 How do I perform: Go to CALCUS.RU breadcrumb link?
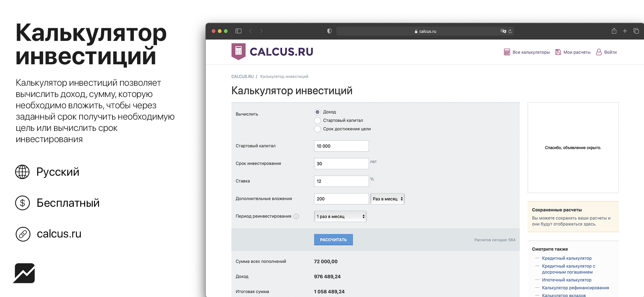[x=242, y=76]
